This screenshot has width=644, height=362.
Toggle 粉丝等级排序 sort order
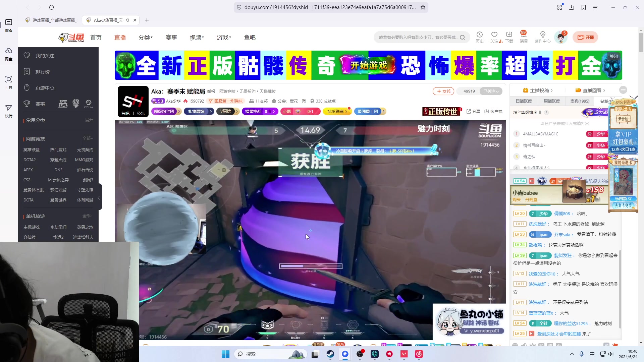point(527,113)
